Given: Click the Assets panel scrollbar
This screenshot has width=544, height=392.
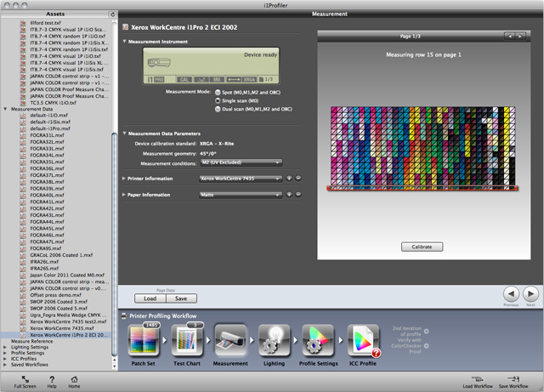Looking at the screenshot, I should (115, 245).
